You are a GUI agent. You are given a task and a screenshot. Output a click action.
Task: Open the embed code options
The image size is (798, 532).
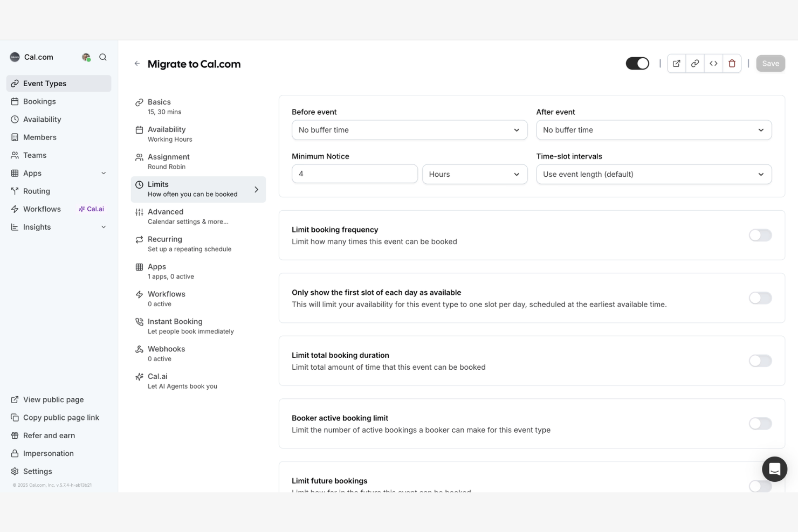point(713,63)
